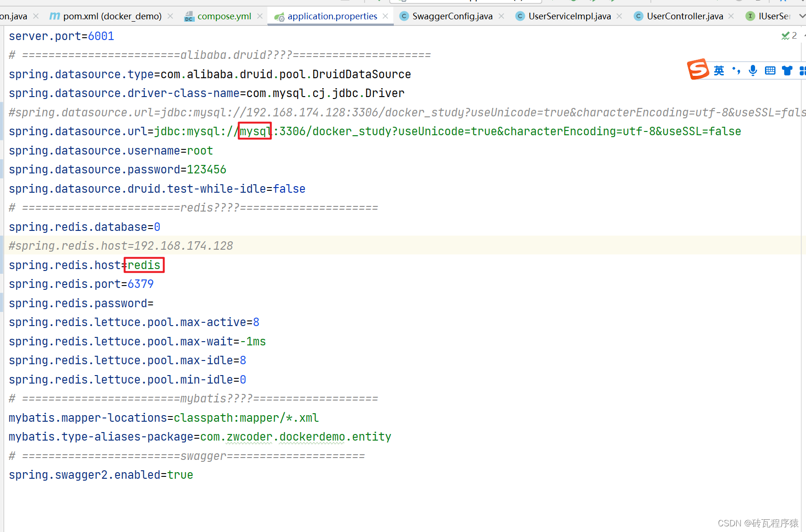Click the redis section comment line

point(193,208)
